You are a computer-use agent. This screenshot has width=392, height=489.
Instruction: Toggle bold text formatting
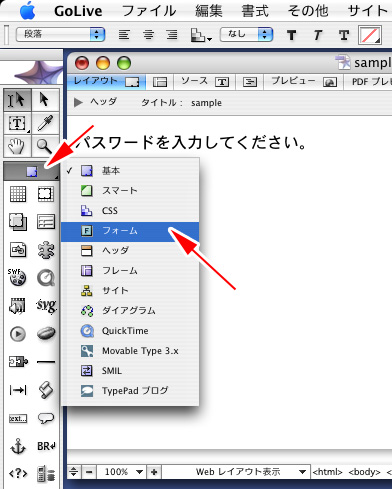pyautogui.click(x=292, y=35)
